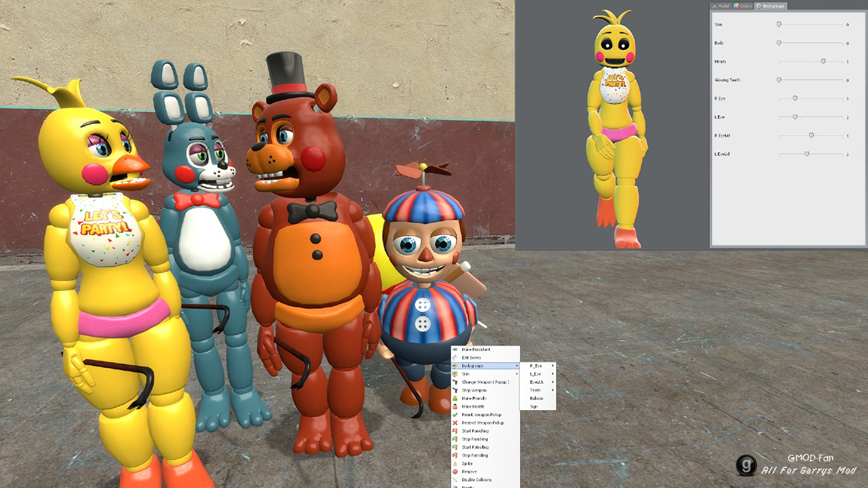Click the Heads slider value "1"
Viewport: 868px width, 488px height.
[848, 62]
